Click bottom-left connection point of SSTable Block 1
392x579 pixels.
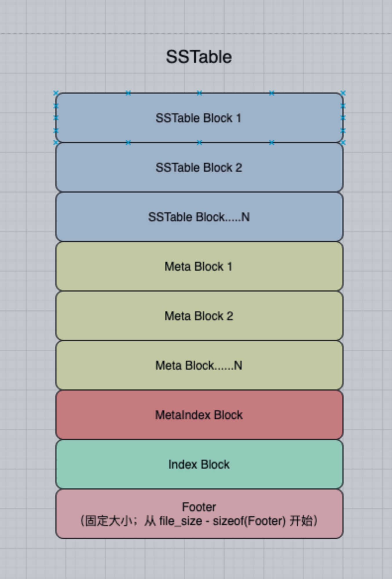[56, 142]
